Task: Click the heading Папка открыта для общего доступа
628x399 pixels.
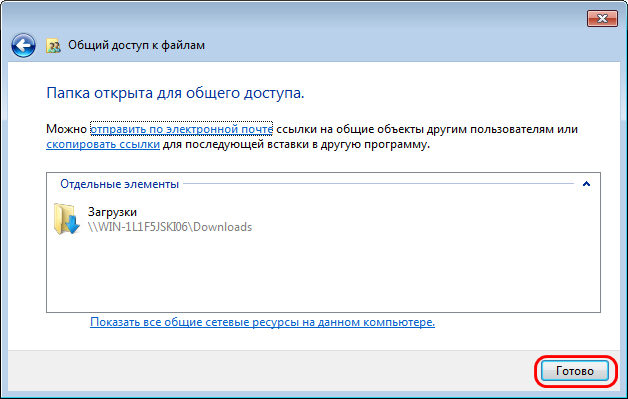Action: (x=175, y=93)
